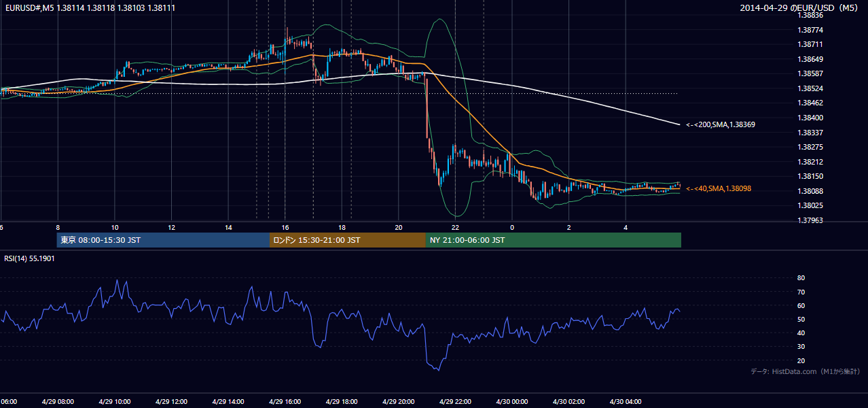
Task: Click hour label 8 under price chart
Action: click(58, 227)
